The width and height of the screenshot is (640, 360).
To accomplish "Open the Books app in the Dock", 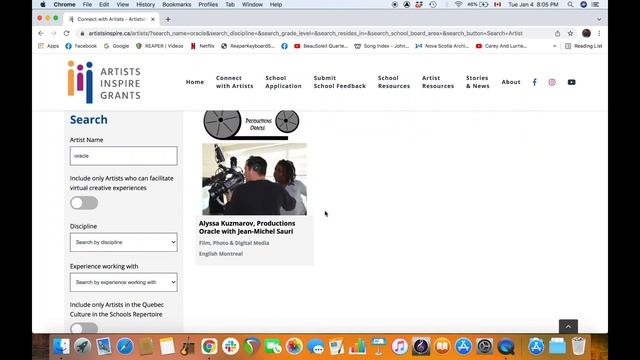I will [442, 347].
